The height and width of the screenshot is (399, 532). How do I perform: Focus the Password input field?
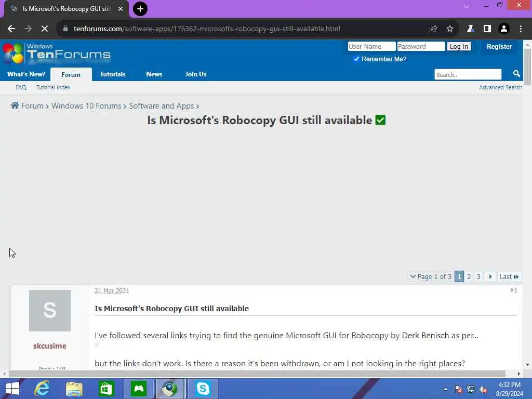(421, 46)
